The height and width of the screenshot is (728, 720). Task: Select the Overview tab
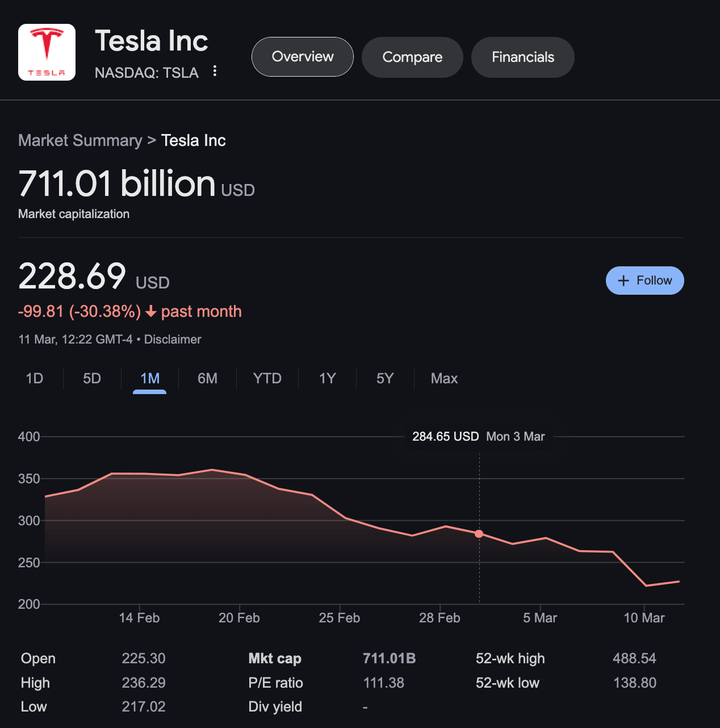click(x=302, y=57)
